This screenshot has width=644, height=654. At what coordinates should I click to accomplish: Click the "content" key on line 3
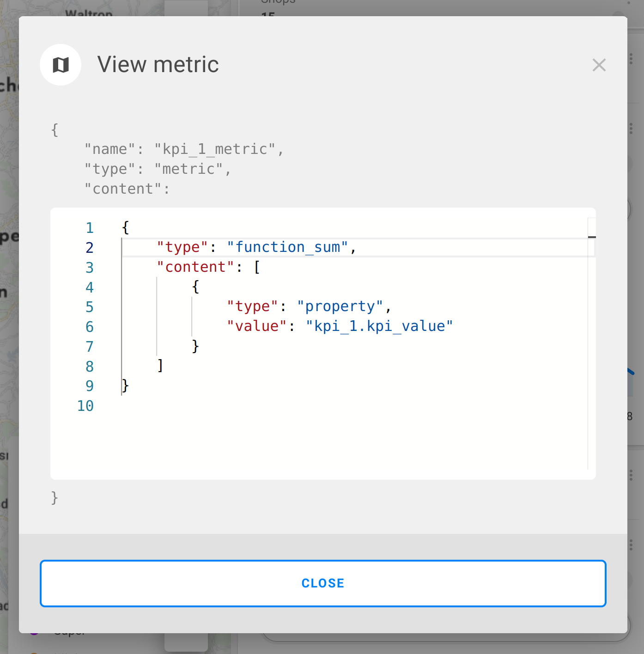click(x=195, y=267)
